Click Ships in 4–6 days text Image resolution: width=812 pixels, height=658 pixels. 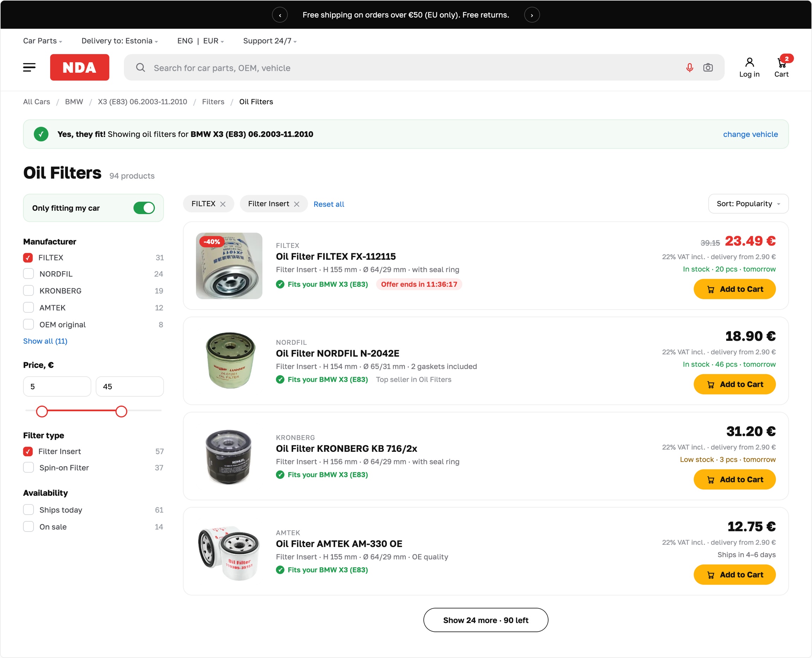(746, 555)
